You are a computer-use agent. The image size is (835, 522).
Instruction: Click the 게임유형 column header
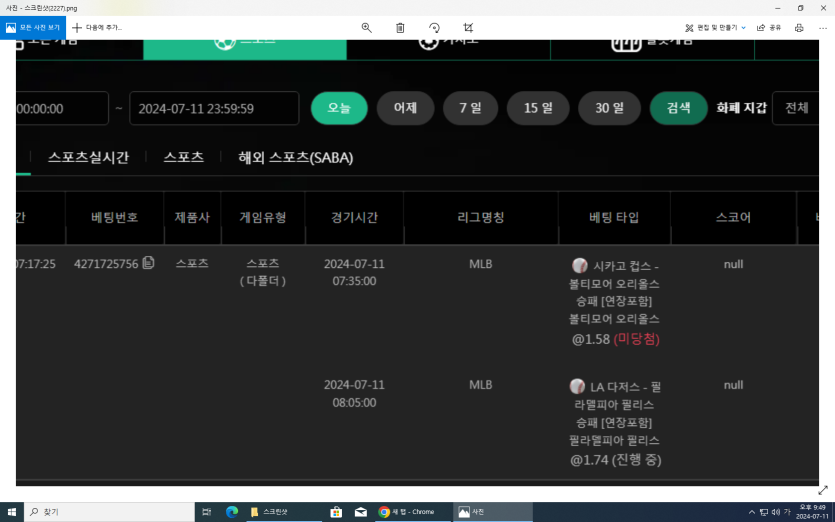pyautogui.click(x=263, y=217)
